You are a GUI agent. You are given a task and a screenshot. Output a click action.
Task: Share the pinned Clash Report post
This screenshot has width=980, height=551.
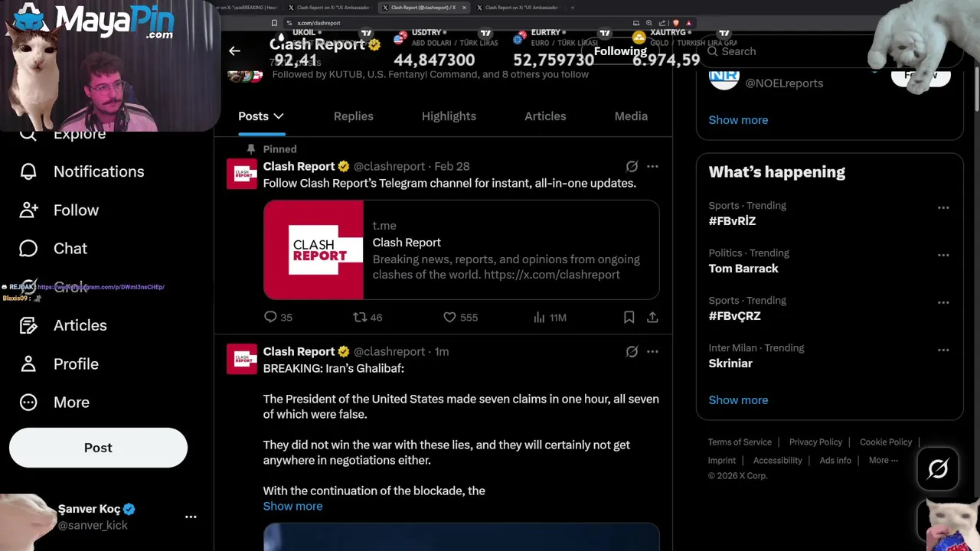tap(652, 317)
